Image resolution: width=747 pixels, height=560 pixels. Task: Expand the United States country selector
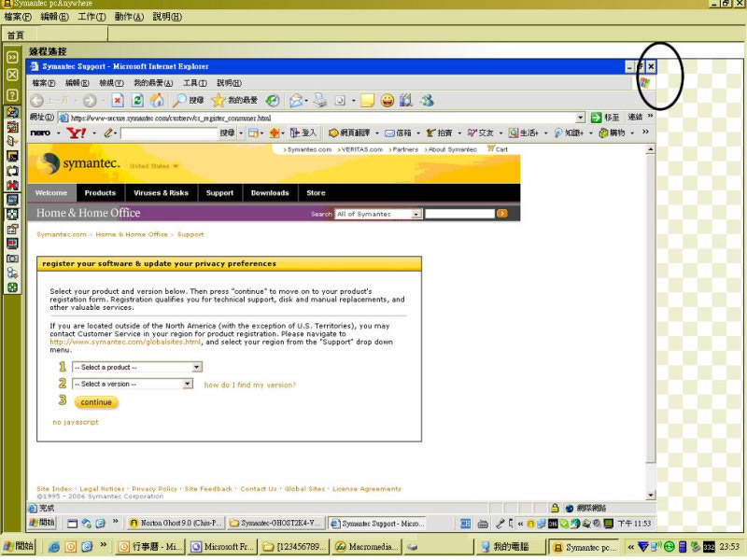tap(154, 166)
